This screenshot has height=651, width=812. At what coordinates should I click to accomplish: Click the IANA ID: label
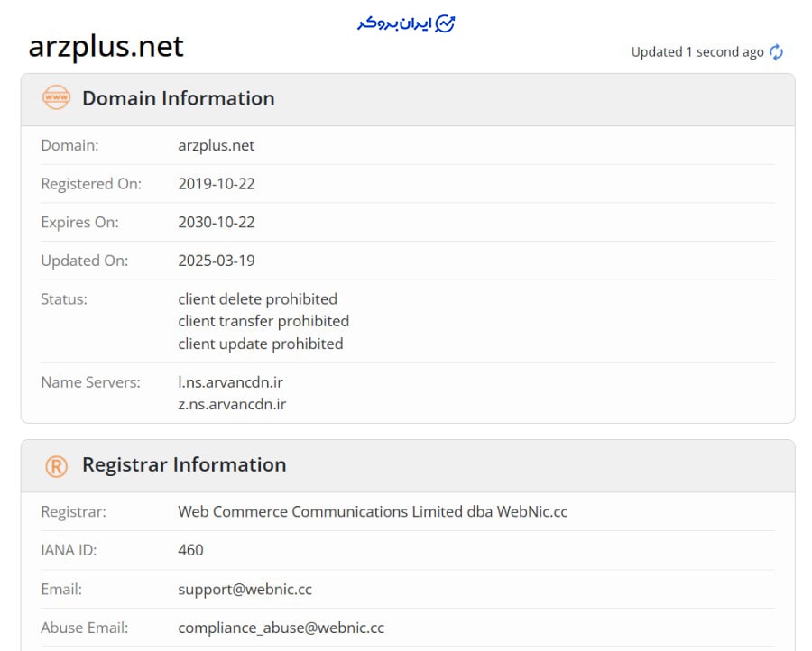69,550
